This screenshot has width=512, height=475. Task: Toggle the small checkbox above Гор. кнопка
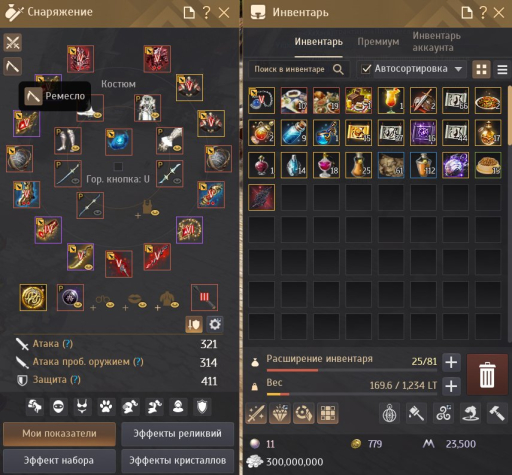pos(118,166)
